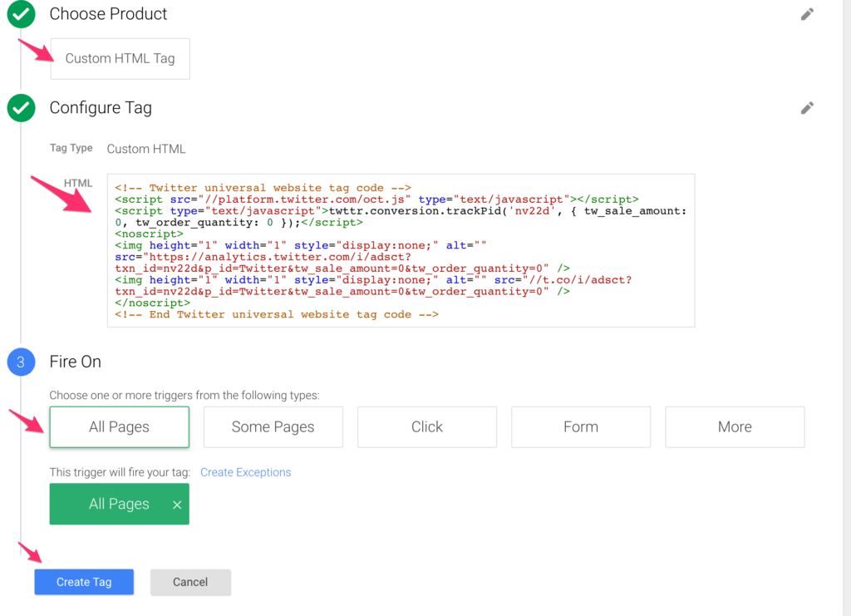Click the Choose Product heading
The image size is (851, 616).
[x=108, y=14]
